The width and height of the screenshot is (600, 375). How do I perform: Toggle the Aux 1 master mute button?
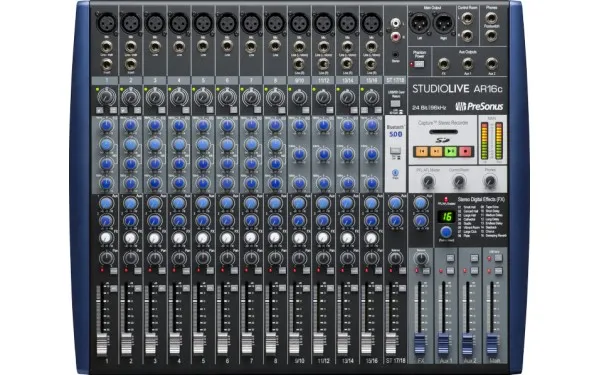(450, 271)
